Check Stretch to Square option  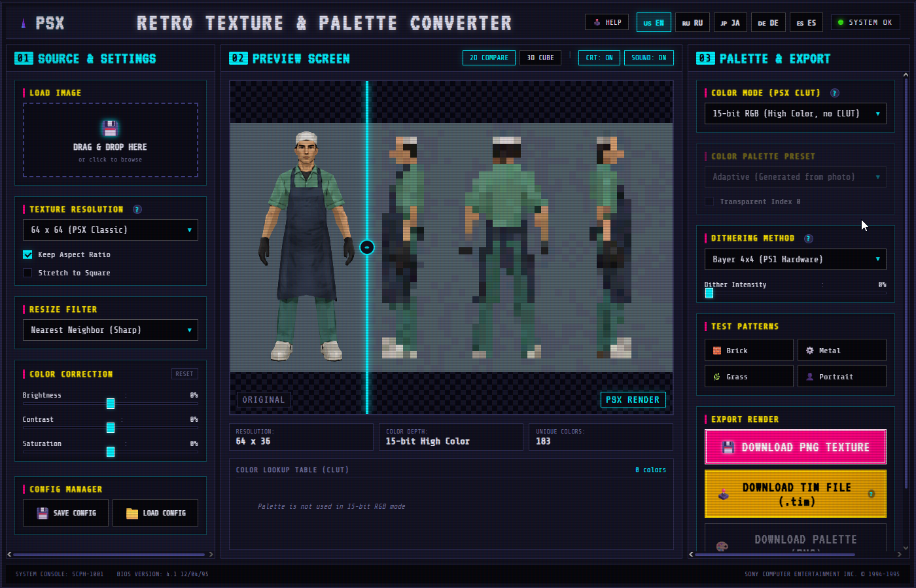tap(27, 273)
